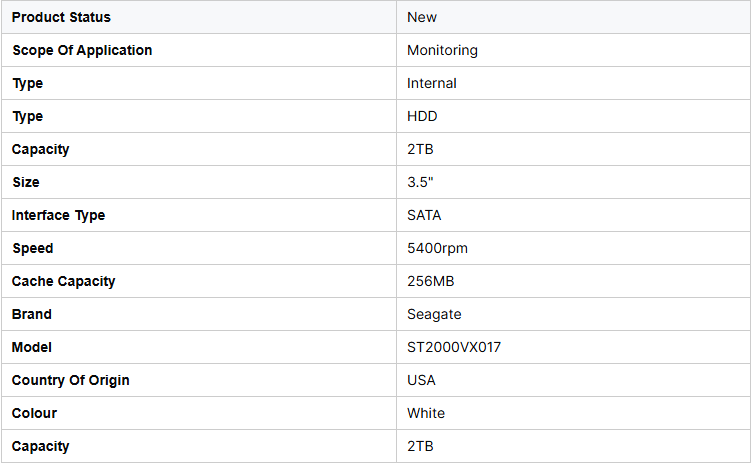Click the Speed label cell
Screen dimensions: 751x465
click(x=32, y=248)
